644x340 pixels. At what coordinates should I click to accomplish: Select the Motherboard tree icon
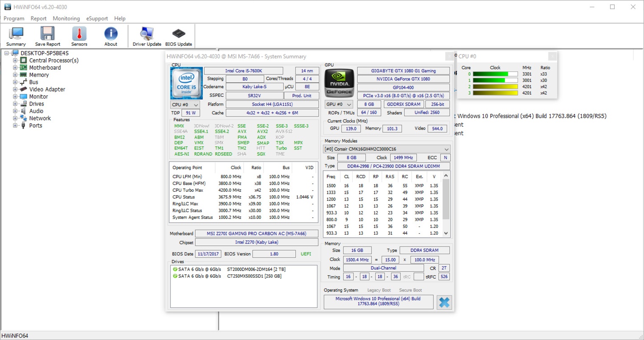[24, 68]
